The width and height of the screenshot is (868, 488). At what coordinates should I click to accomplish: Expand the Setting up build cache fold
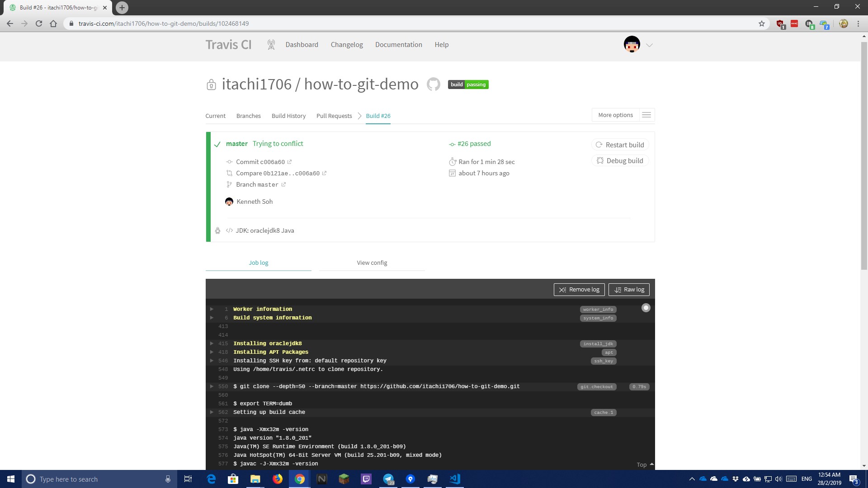[x=212, y=412]
